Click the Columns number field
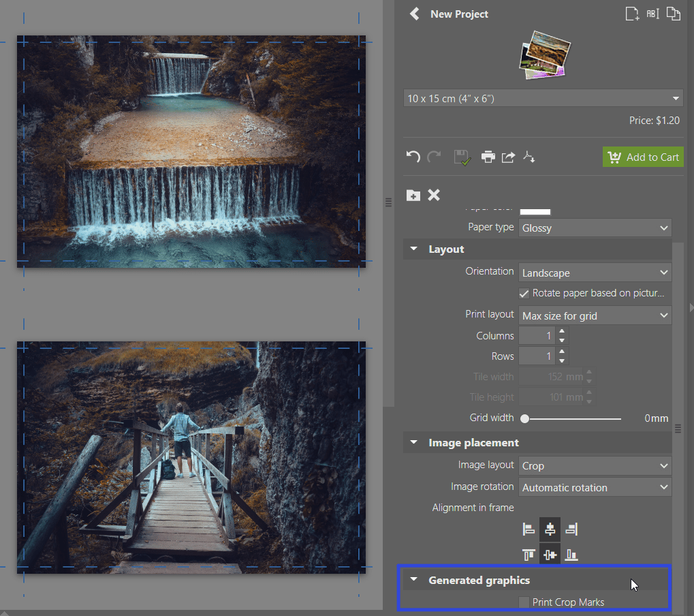 pos(538,336)
